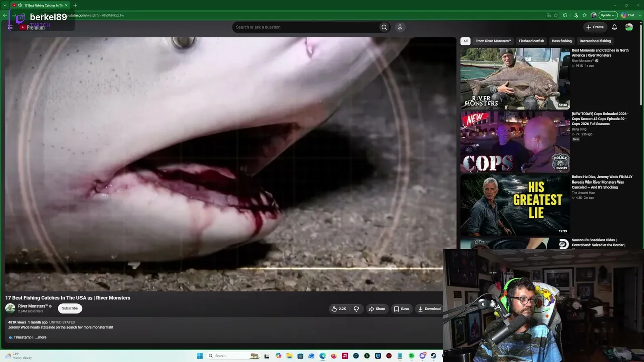Select the All filter chip
The width and height of the screenshot is (644, 362).
point(465,41)
